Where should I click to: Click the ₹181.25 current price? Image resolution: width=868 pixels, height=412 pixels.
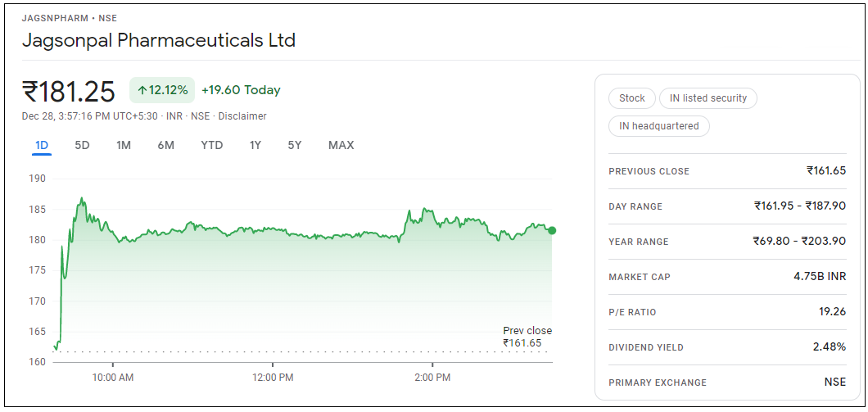click(69, 92)
